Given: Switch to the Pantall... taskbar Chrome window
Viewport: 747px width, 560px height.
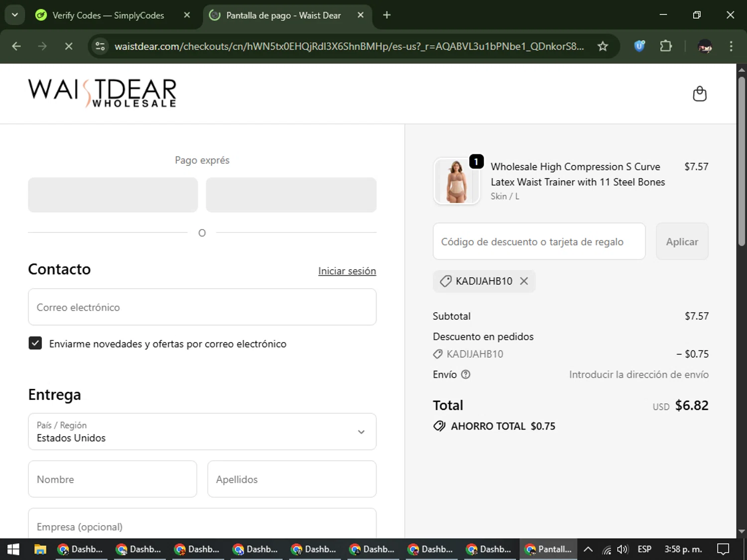Looking at the screenshot, I should point(548,549).
